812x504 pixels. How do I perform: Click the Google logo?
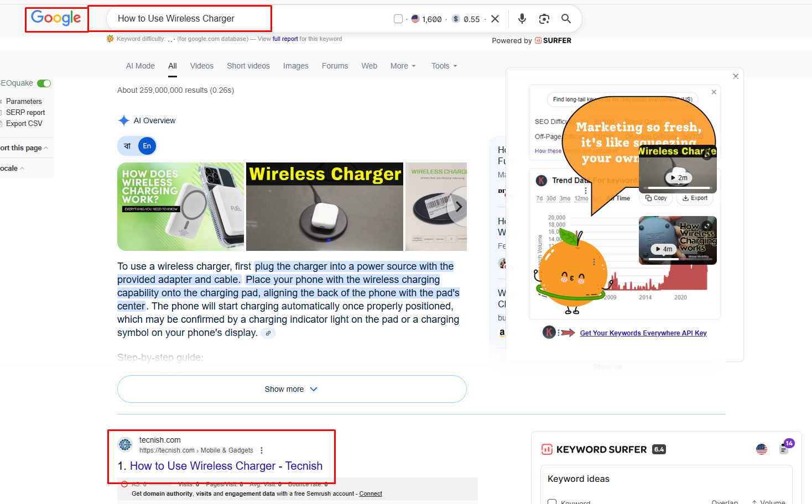pos(56,18)
